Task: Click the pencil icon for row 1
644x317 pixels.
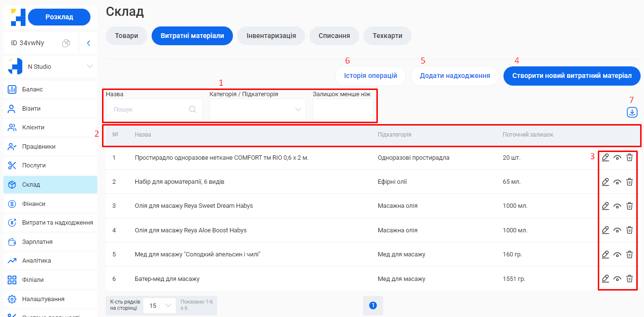Action: tap(605, 157)
